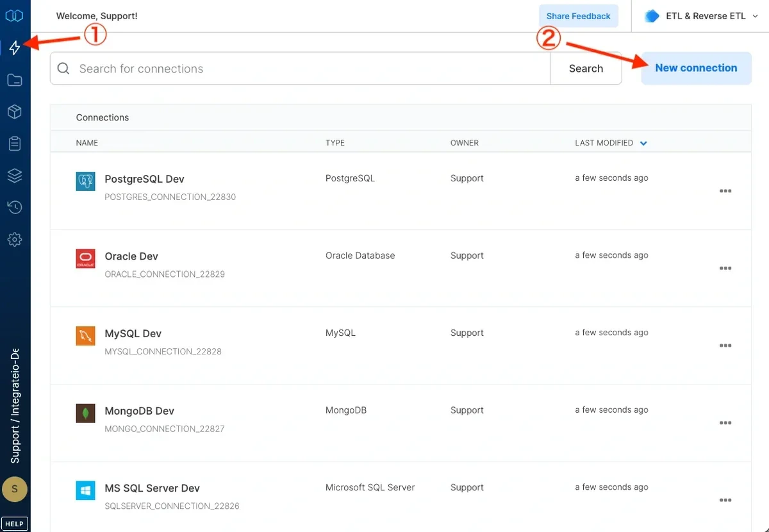Open three-dot menu for MS SQL Server Dev

coord(725,501)
